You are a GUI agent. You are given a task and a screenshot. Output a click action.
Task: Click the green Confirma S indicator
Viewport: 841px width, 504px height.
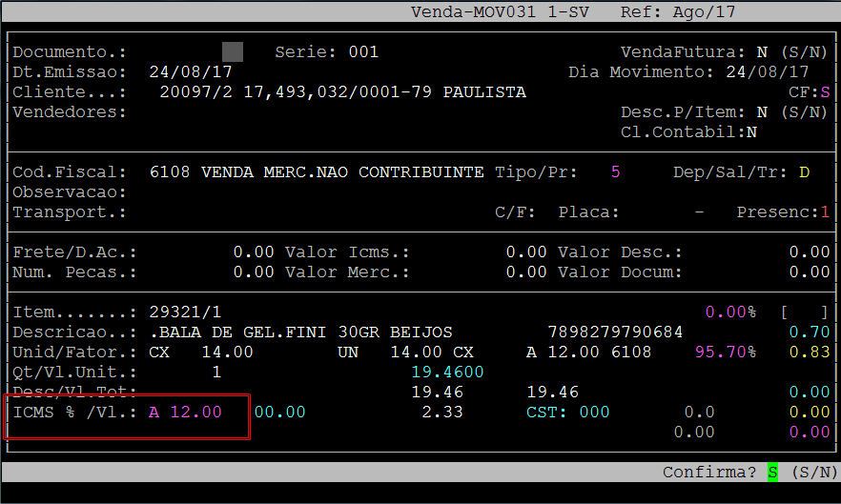coord(772,473)
